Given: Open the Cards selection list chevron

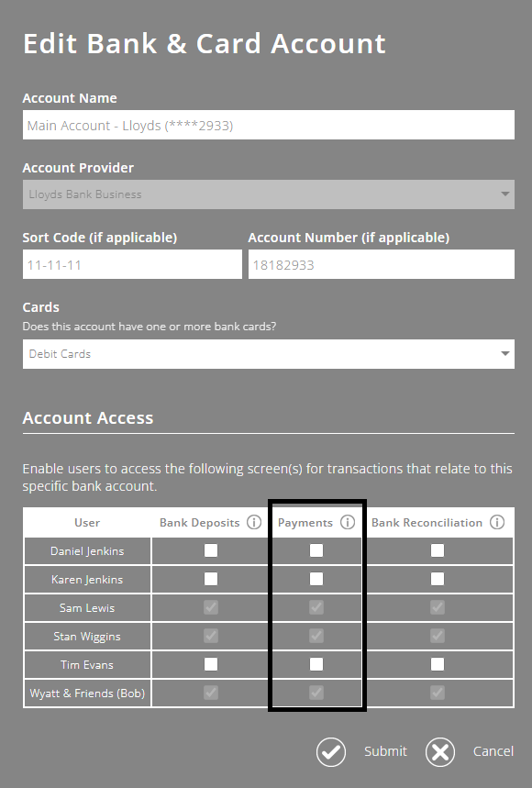Looking at the screenshot, I should tap(504, 352).
